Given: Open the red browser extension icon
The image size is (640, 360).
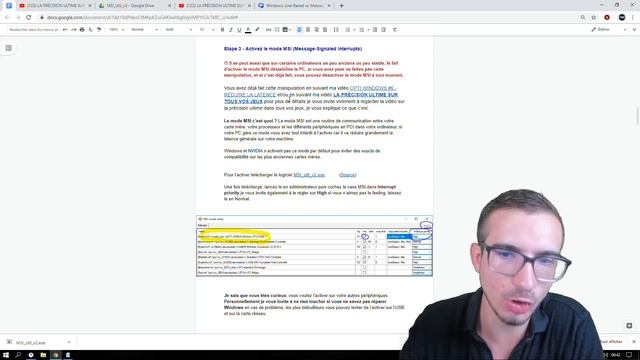Looking at the screenshot, I should (x=607, y=18).
